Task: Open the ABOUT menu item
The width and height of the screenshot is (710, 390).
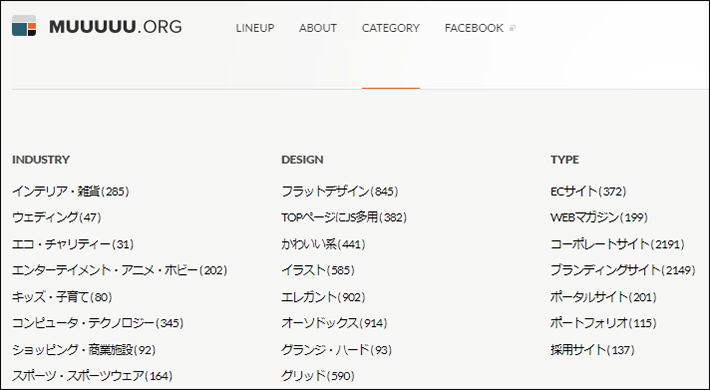Action: [x=318, y=28]
